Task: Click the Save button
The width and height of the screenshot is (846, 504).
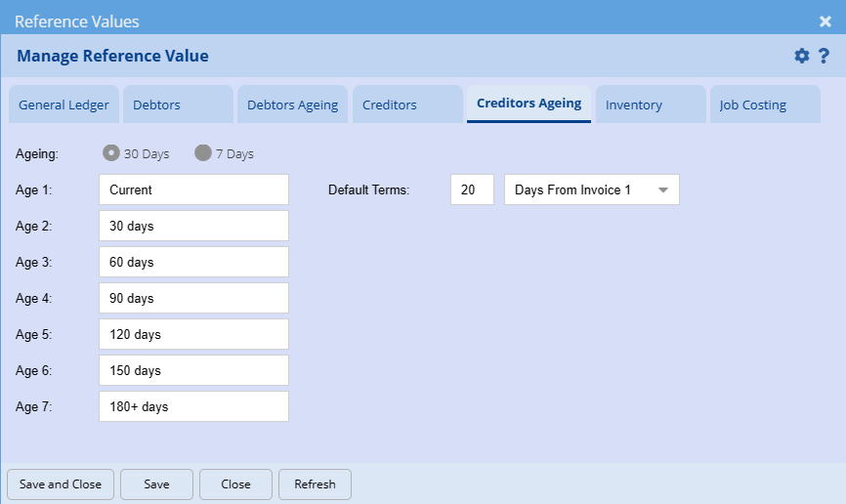Action: click(x=156, y=483)
